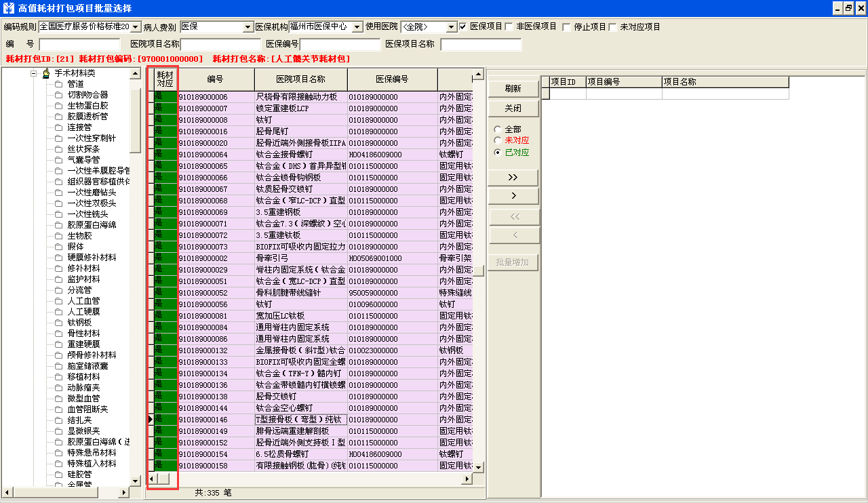Click the >> add-all button

click(x=513, y=178)
